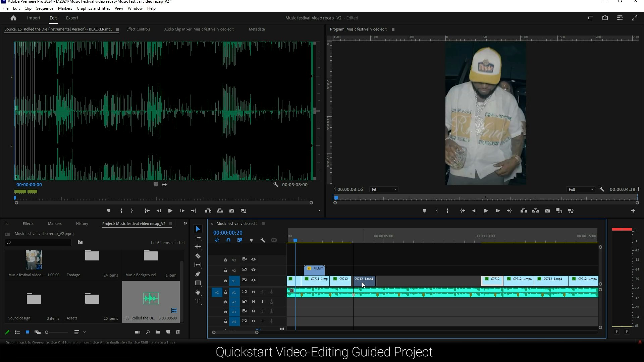644x362 pixels.
Task: Adjust the Project panel thumbnail zoom slider
Action: (47, 332)
